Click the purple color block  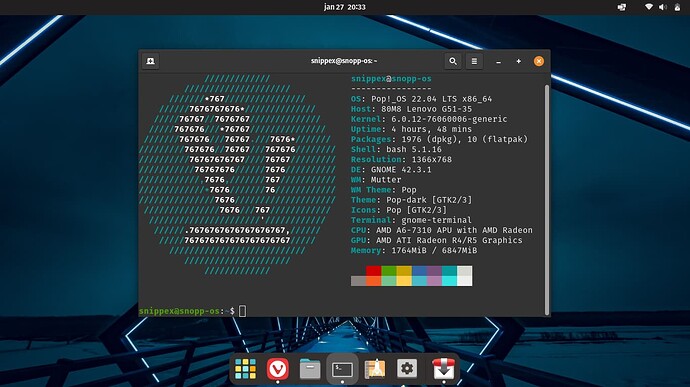click(x=434, y=271)
